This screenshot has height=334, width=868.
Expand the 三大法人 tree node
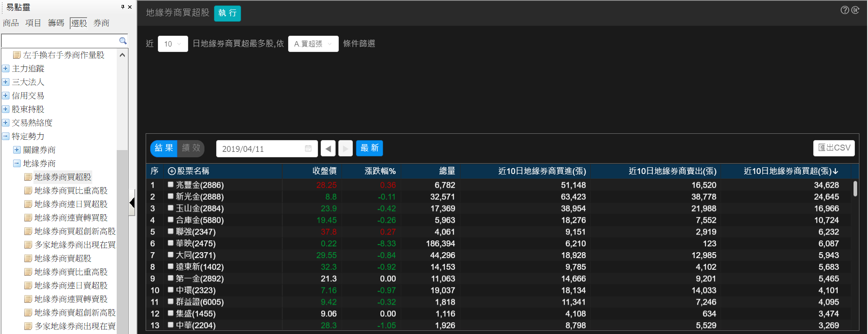pos(6,82)
